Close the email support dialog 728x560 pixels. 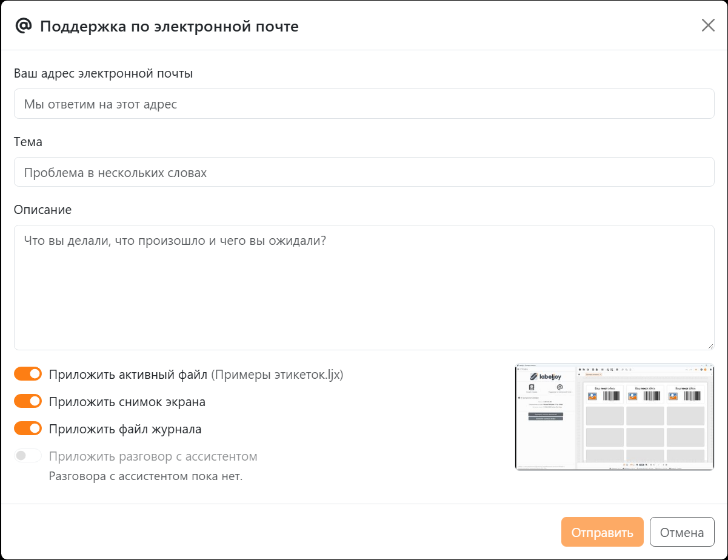[x=708, y=25]
